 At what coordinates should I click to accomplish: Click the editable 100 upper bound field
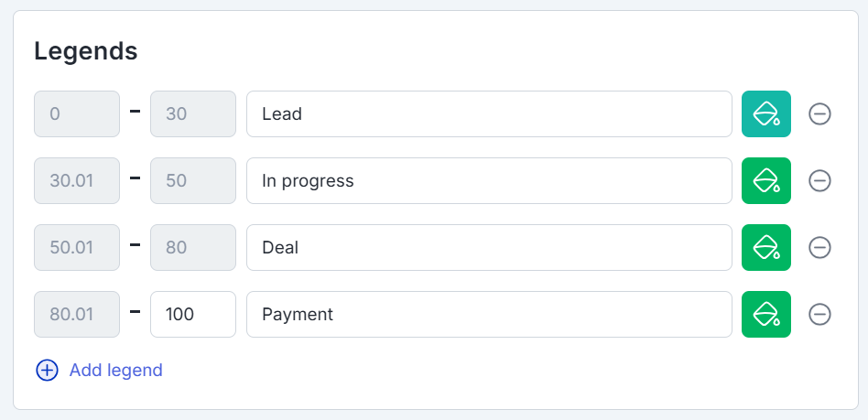click(192, 315)
